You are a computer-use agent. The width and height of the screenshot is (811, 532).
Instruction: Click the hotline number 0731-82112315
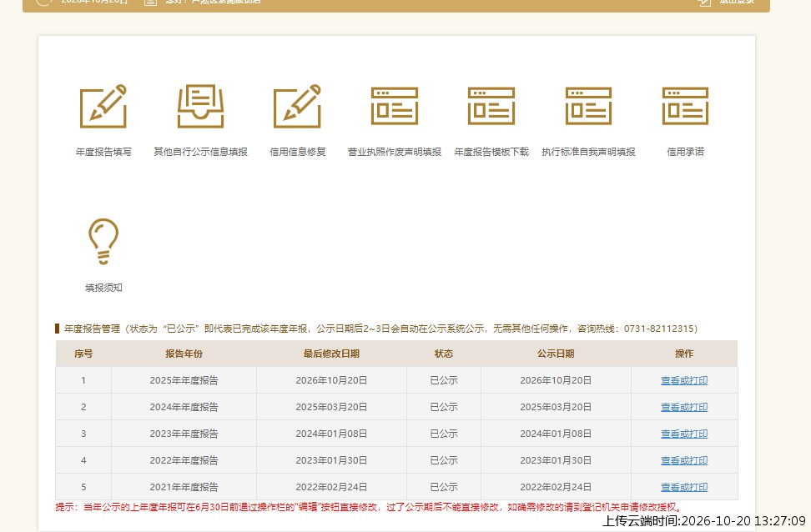pyautogui.click(x=658, y=329)
